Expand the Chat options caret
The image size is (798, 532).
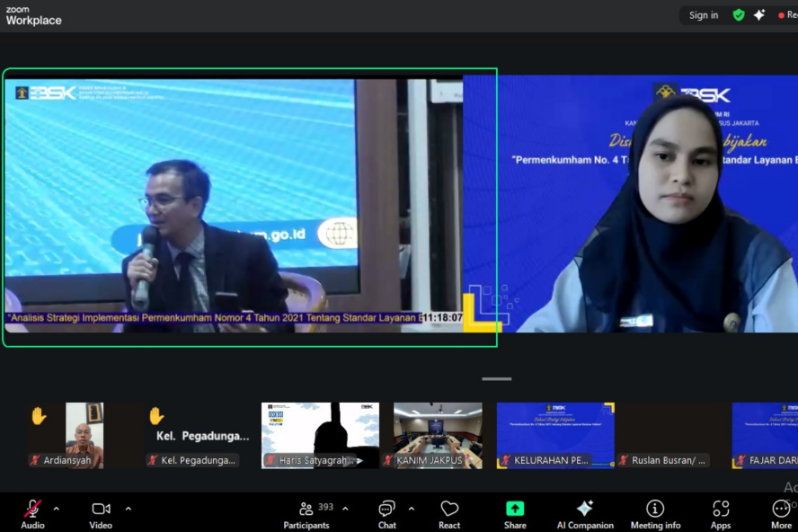412,509
